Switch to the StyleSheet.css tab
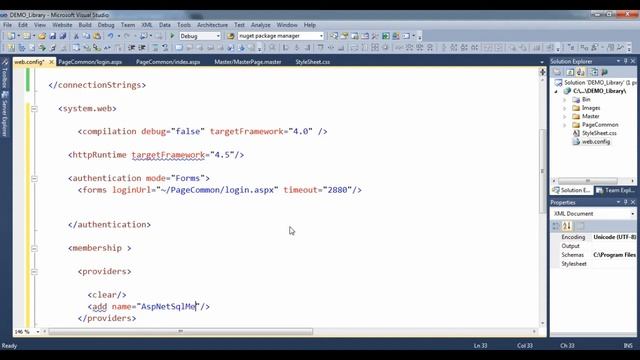The width and height of the screenshot is (640, 360). 313,62
